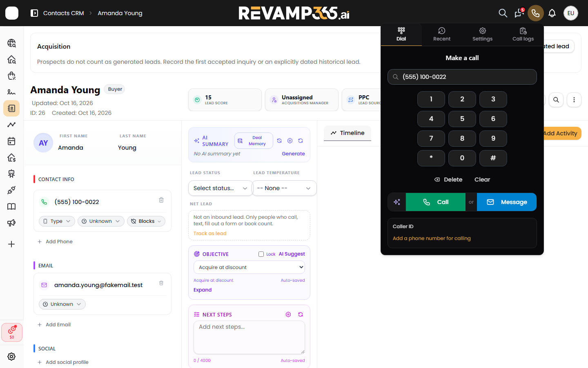Open the phone Type dropdown
588x368 pixels.
click(x=57, y=221)
